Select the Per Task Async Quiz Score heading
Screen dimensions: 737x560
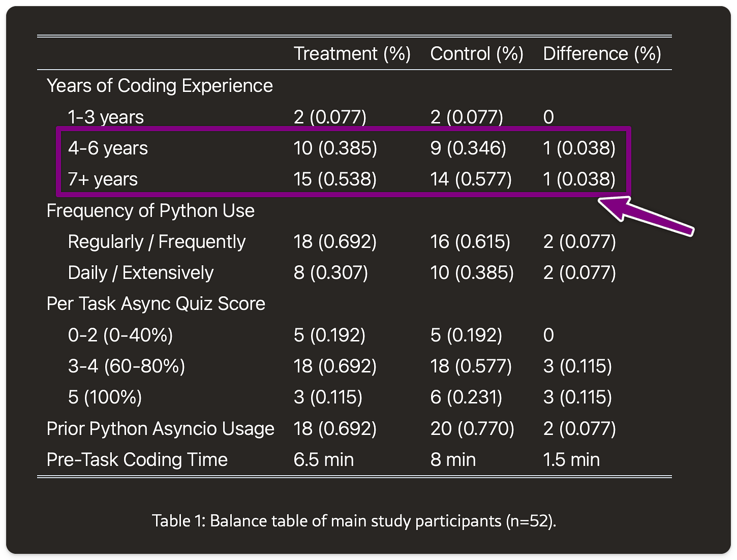point(156,303)
